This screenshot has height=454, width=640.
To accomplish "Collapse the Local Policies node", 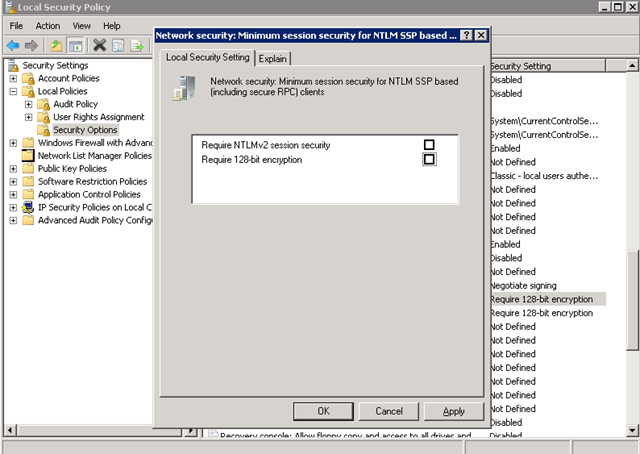I will click(x=13, y=91).
